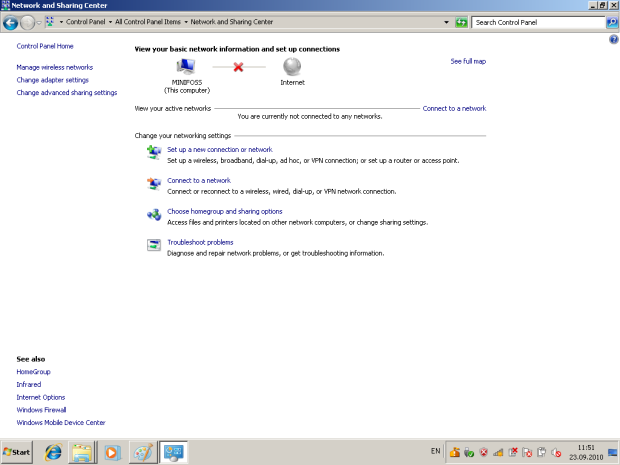The width and height of the screenshot is (620, 465).
Task: Select All Control Panel Items breadcrumb
Action: pos(147,22)
